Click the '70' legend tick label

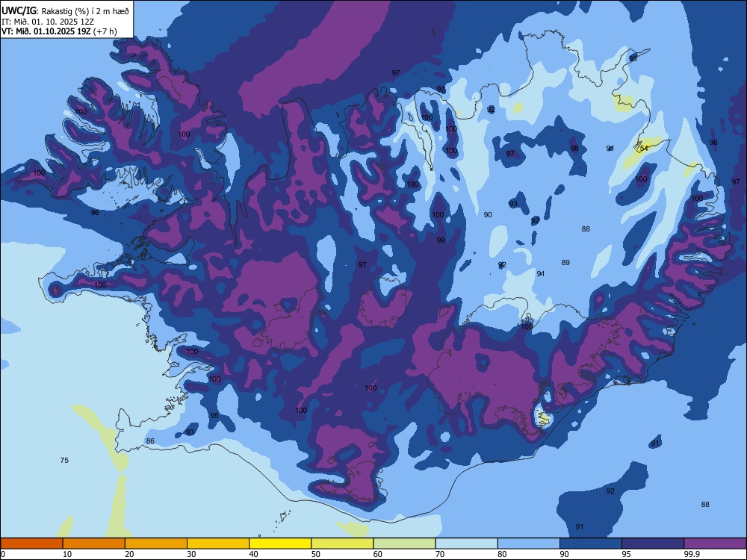pyautogui.click(x=440, y=554)
